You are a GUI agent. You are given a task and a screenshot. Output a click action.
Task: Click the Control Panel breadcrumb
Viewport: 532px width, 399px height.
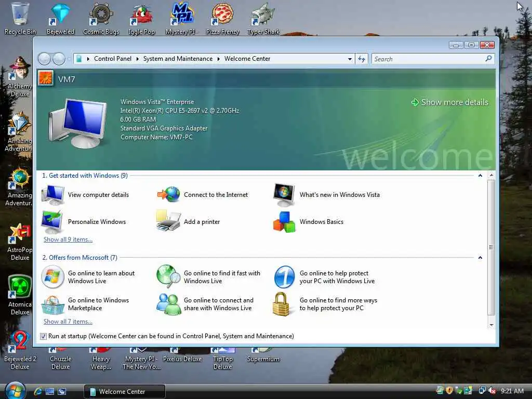point(112,59)
